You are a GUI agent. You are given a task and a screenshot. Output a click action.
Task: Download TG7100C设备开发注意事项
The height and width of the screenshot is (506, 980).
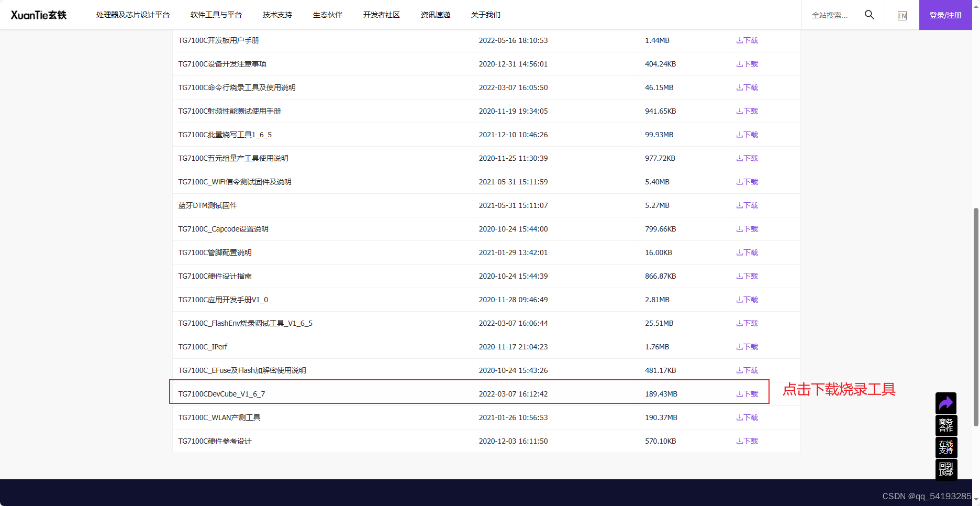coord(747,64)
